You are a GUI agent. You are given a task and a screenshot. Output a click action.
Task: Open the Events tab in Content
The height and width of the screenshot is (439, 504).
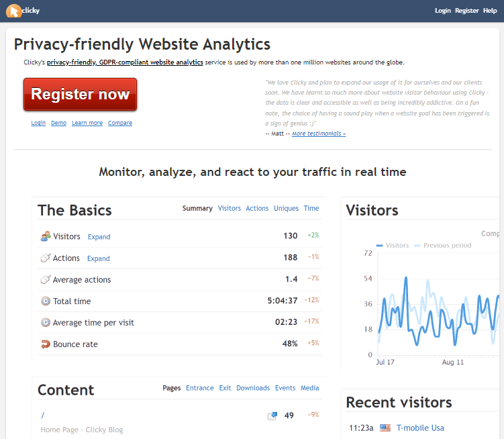click(285, 388)
